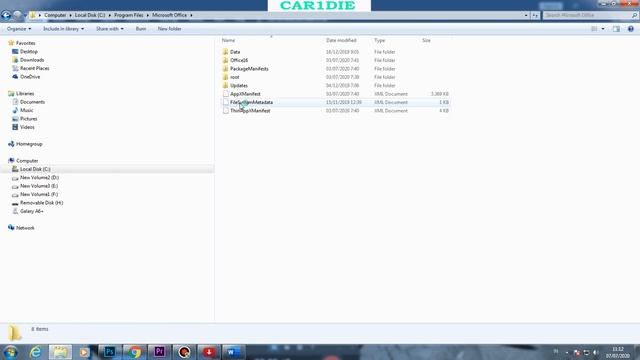
Task: Select New Volume1 (F:) drive
Action: (x=39, y=194)
